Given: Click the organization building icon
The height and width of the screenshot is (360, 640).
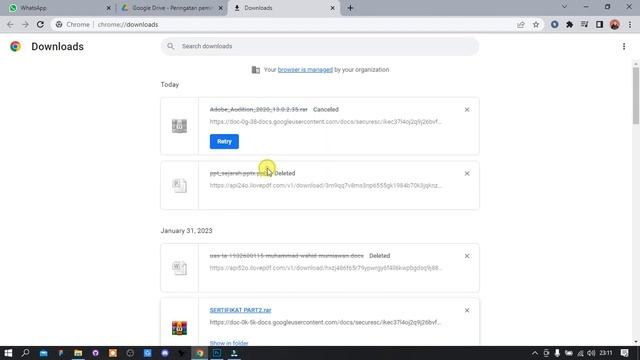Looking at the screenshot, I should pyautogui.click(x=256, y=70).
